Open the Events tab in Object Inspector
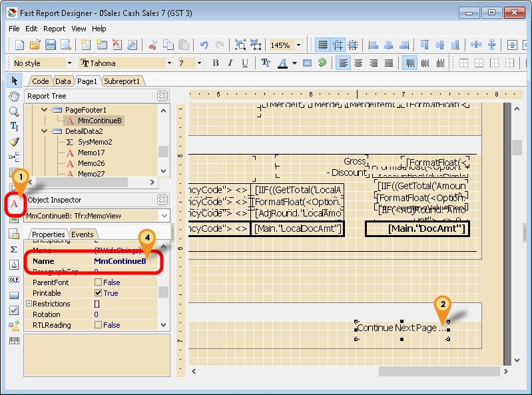 coord(83,234)
